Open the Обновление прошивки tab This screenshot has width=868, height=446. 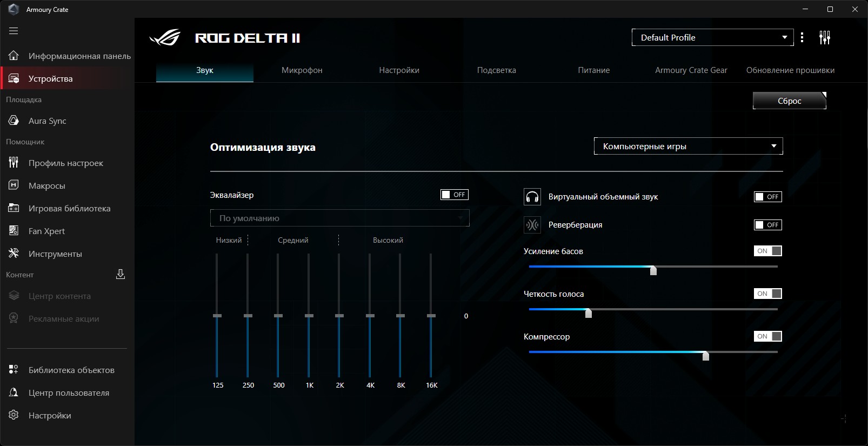tap(790, 70)
